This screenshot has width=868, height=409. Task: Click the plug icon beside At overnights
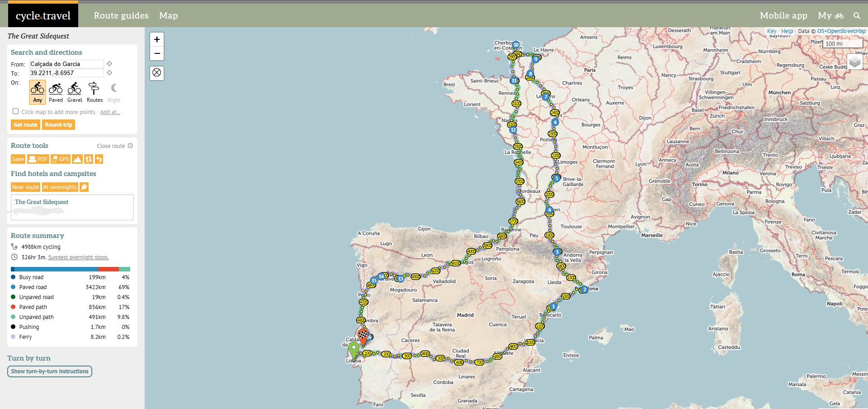pyautogui.click(x=84, y=187)
